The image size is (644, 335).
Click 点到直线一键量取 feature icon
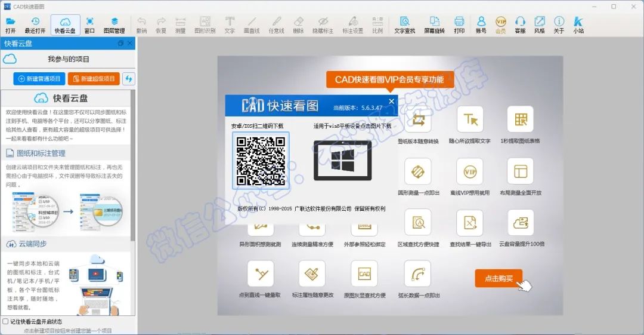tap(261, 273)
